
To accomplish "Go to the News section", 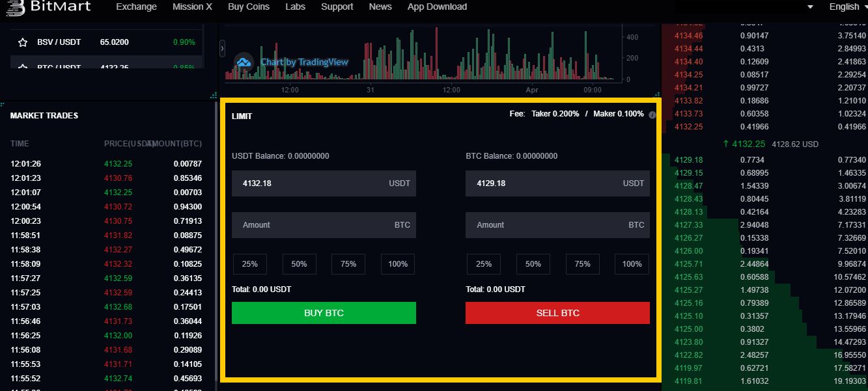I will point(380,7).
